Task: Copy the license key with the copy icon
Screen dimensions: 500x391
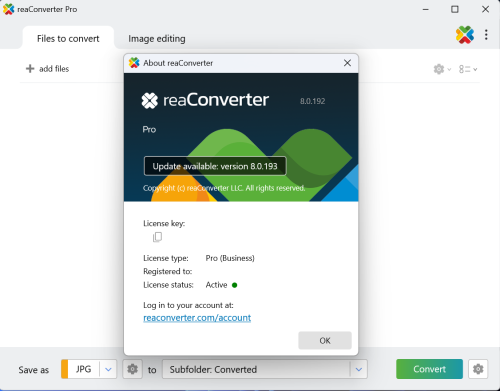Action: coord(157,237)
